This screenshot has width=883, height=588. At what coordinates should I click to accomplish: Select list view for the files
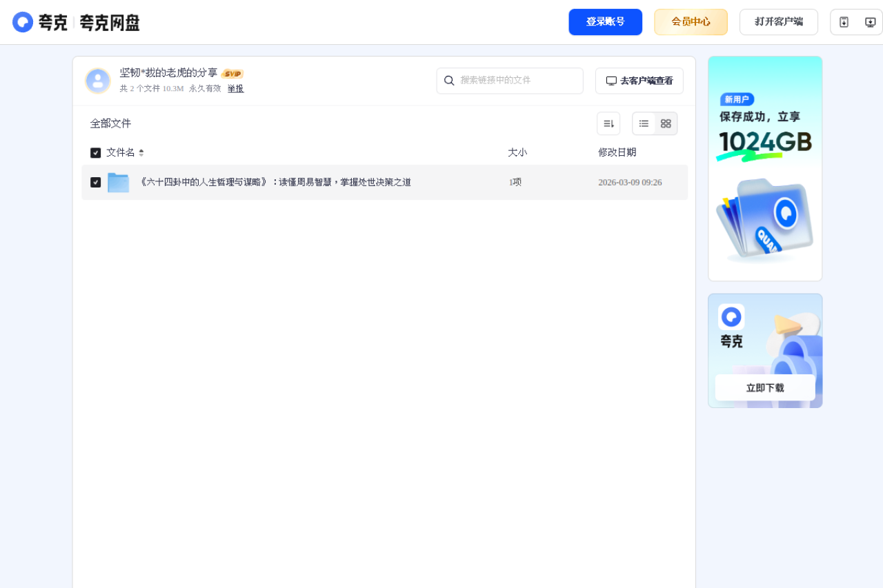644,123
